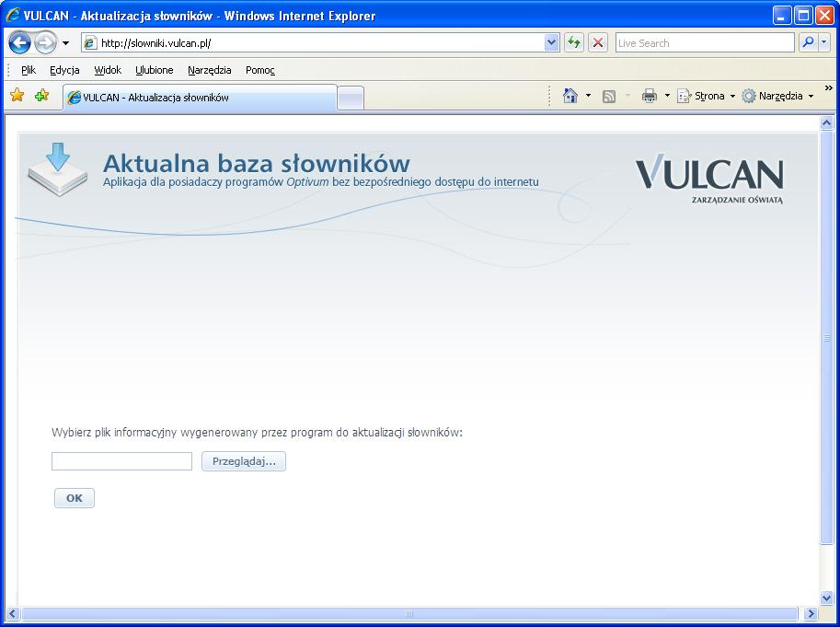
Task: Click the horizontal scrollbar thumb
Action: point(408,613)
